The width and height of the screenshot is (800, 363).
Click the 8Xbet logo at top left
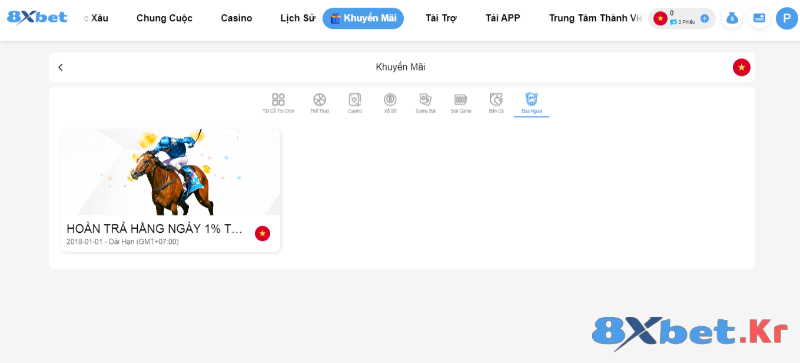(37, 17)
